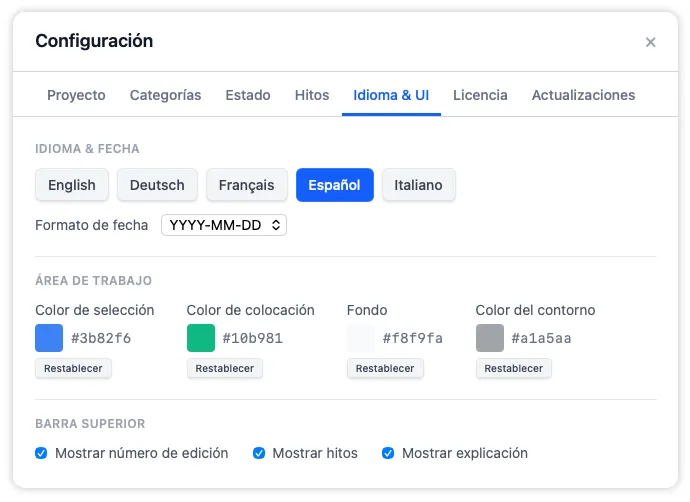Choose English as language
Screen dimensions: 690x502
[72, 185]
